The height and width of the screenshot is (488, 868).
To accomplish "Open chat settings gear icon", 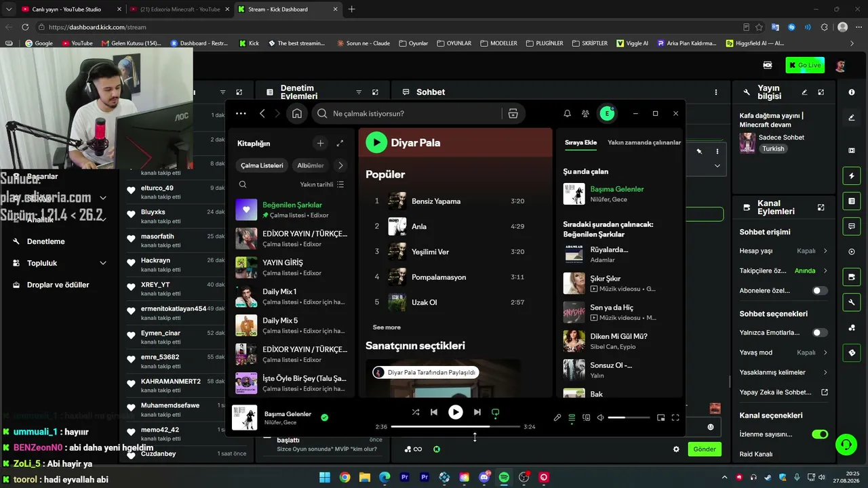I will (x=676, y=449).
